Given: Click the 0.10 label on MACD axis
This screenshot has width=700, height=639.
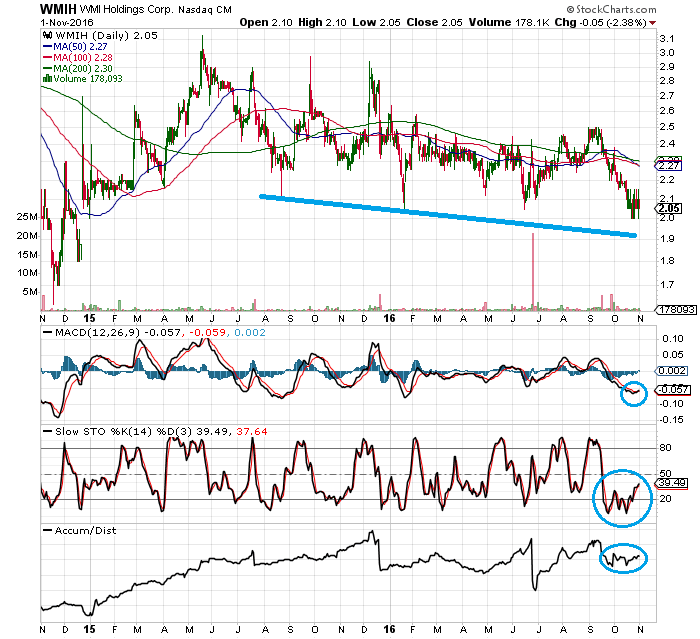Looking at the screenshot, I should point(672,339).
